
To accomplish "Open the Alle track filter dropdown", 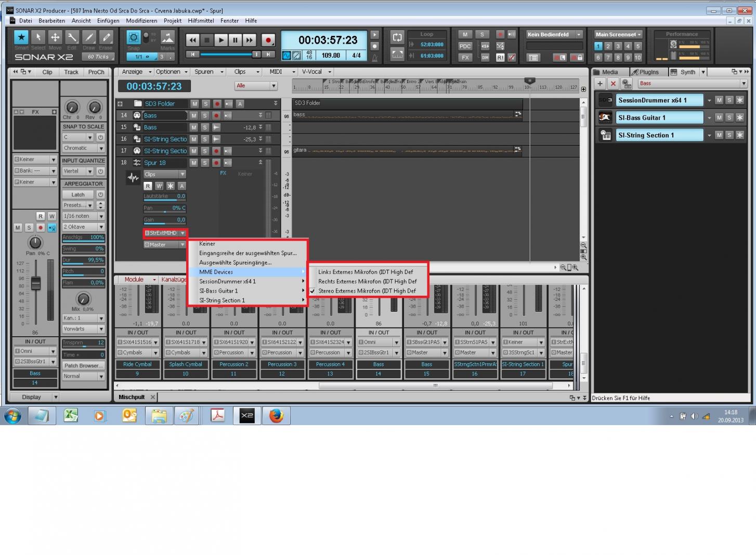I will point(256,86).
